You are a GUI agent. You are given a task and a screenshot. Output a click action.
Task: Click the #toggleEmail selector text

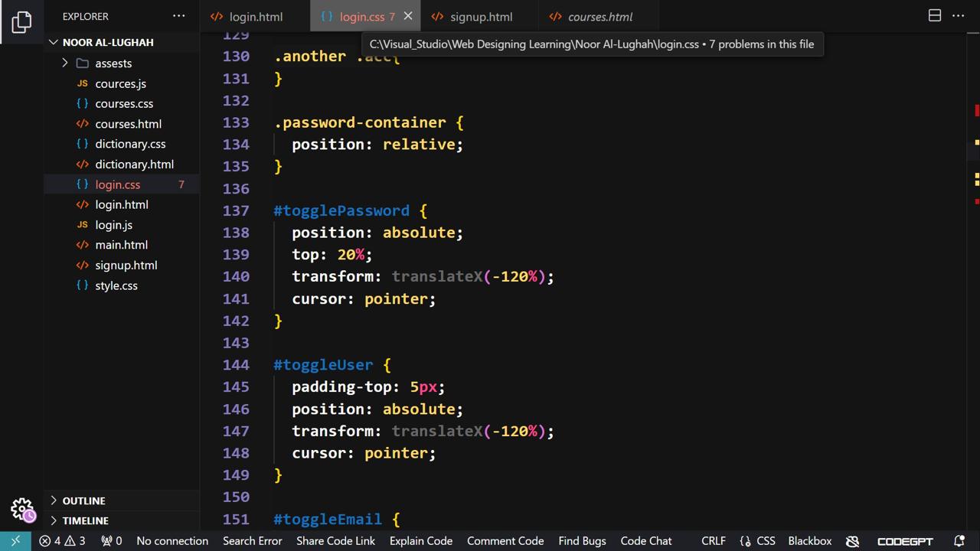[328, 519]
